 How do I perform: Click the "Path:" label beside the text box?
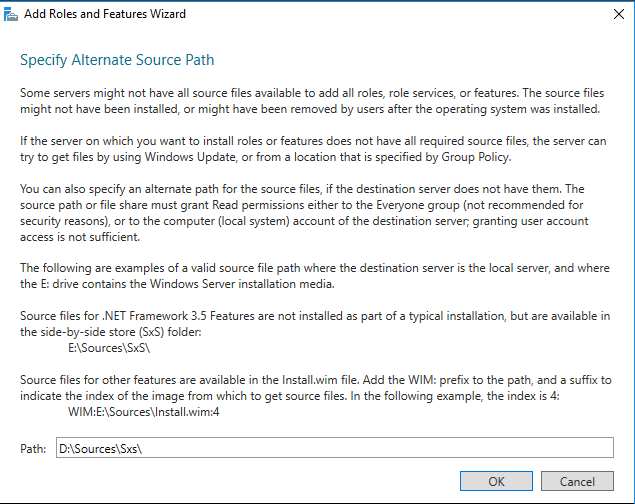coord(34,449)
